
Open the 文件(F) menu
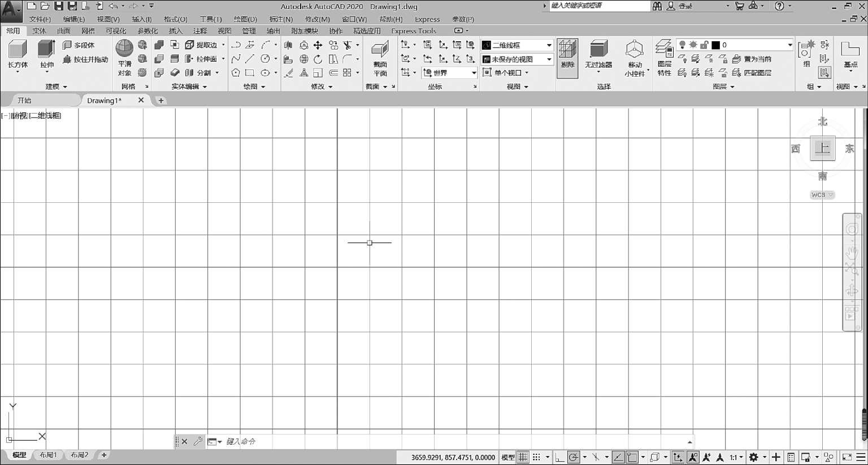(x=40, y=19)
